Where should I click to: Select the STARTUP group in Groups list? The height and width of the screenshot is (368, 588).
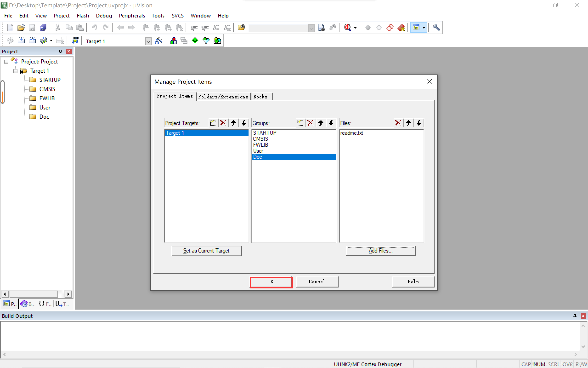tap(294, 133)
